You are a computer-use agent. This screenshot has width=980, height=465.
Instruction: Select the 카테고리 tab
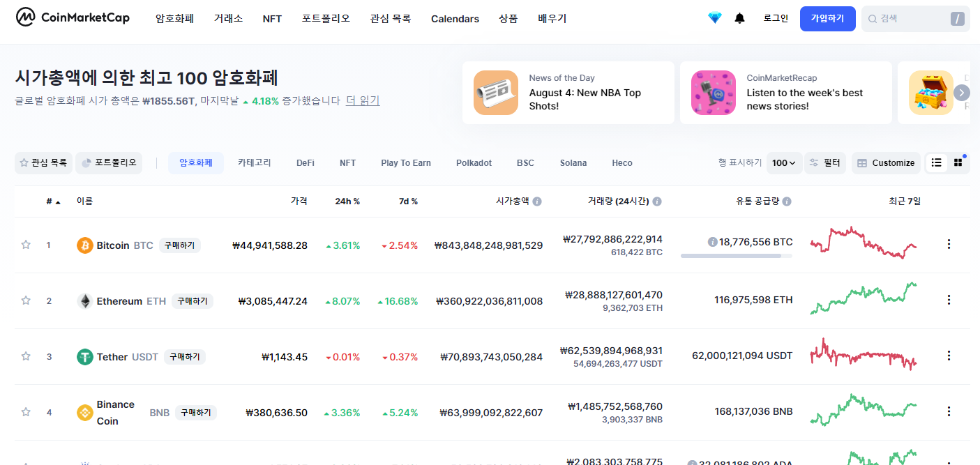click(254, 163)
